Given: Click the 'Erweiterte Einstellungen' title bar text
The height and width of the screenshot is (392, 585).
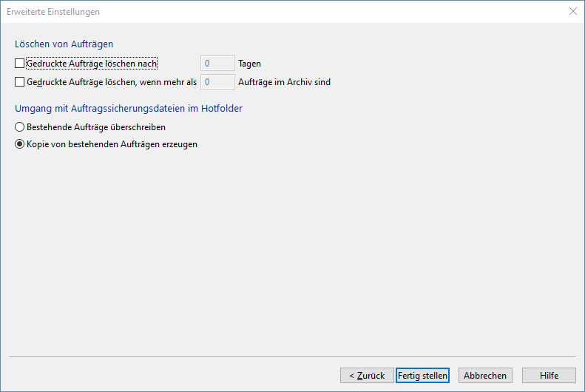Looking at the screenshot, I should point(53,12).
